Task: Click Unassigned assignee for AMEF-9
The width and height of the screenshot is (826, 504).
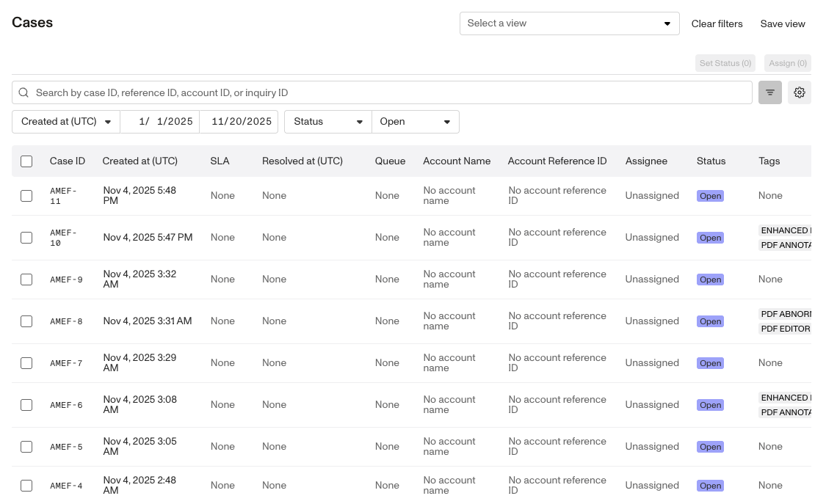Action: pyautogui.click(x=652, y=280)
